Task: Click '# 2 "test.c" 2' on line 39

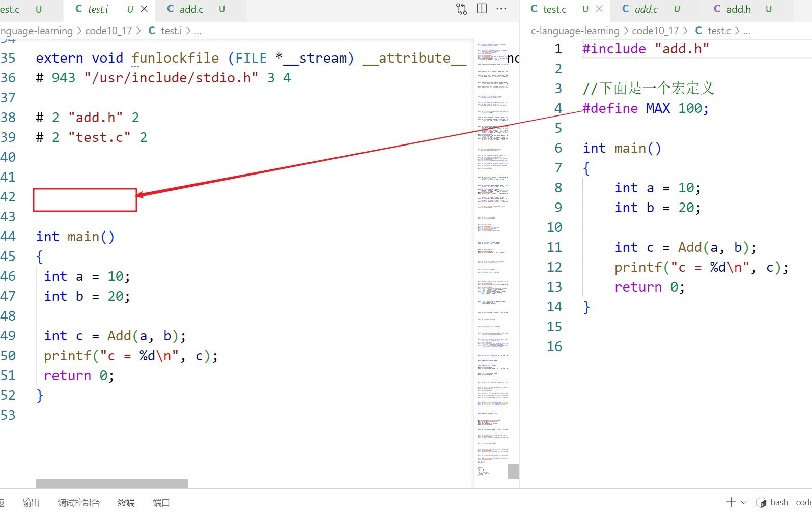Action: click(92, 137)
